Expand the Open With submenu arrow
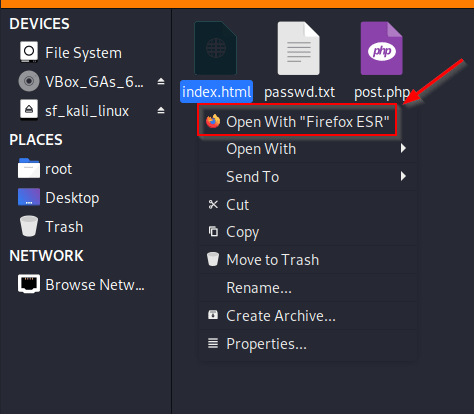 pyautogui.click(x=403, y=148)
